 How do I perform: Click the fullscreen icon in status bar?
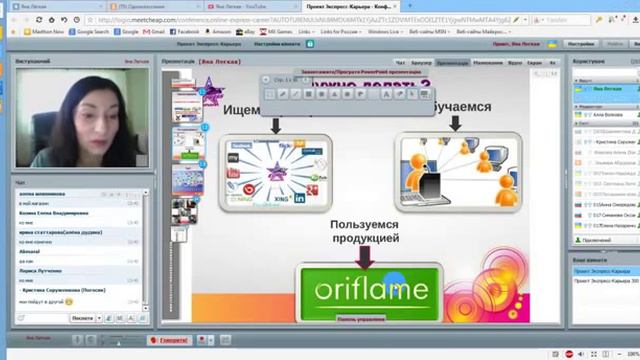[x=594, y=354]
